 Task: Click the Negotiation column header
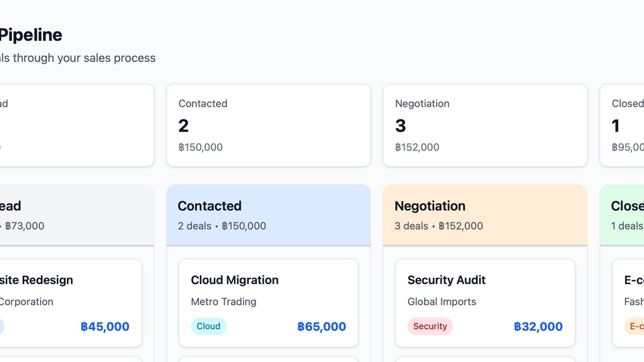click(485, 215)
